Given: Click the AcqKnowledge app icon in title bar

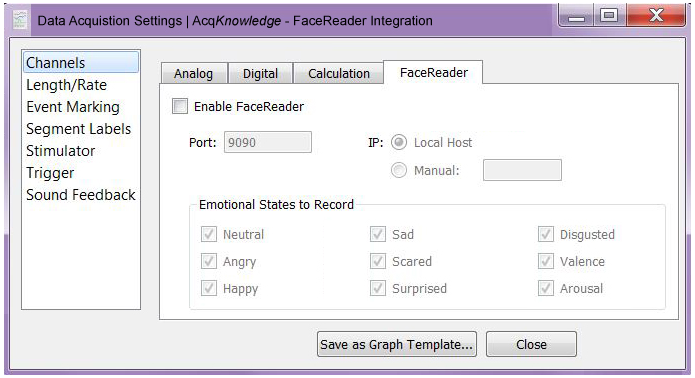Looking at the screenshot, I should [x=20, y=20].
